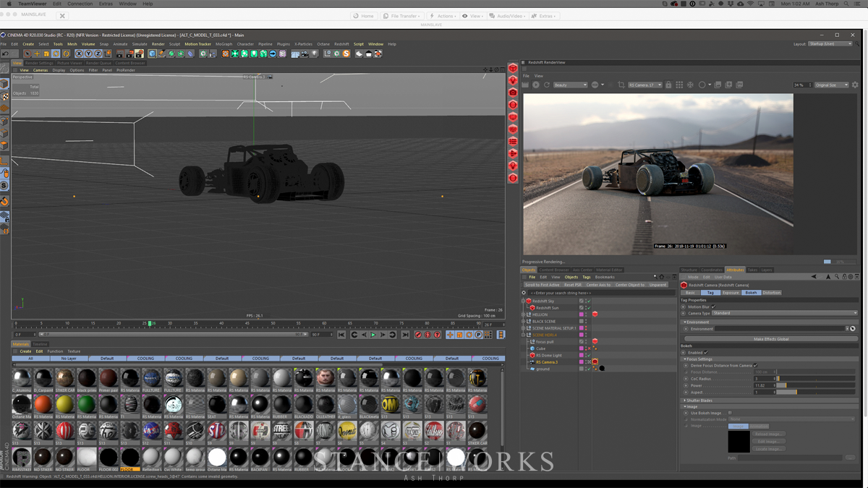The height and width of the screenshot is (488, 868).
Task: Click the back arrow in Attributes manager
Action: coord(814,277)
